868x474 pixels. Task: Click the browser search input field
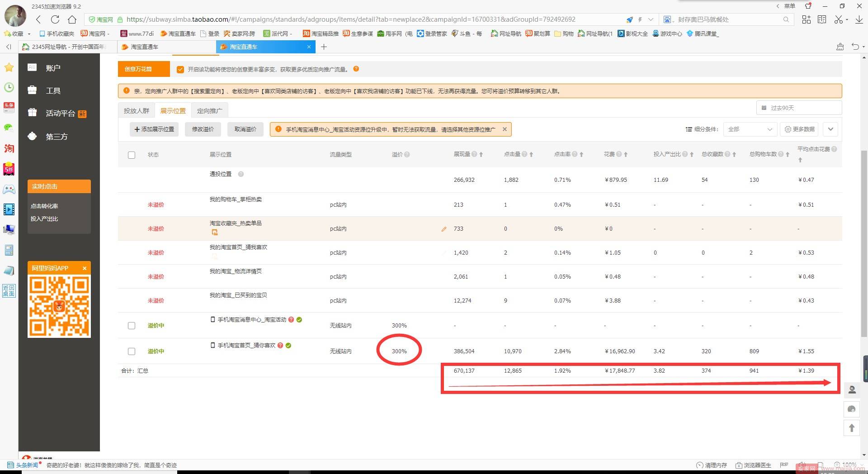(x=728, y=19)
